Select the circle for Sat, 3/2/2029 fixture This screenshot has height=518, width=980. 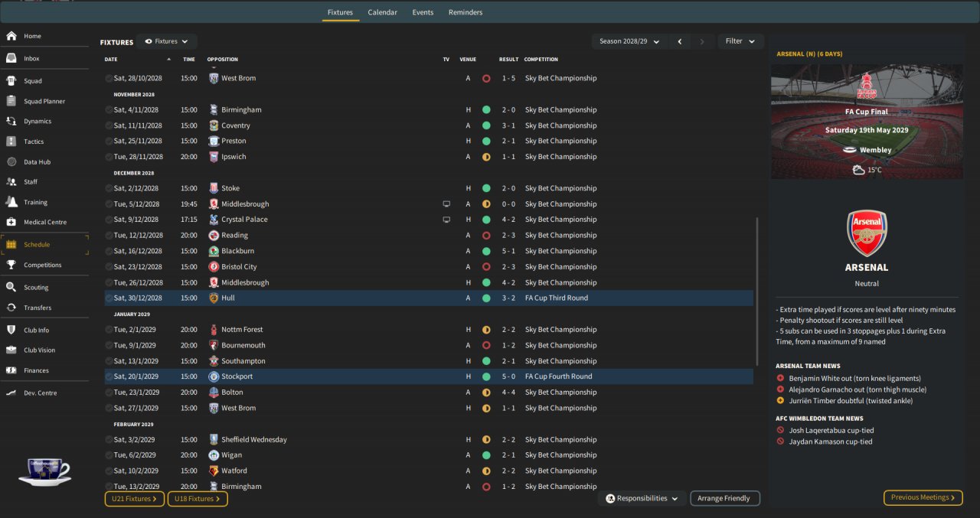tap(109, 440)
